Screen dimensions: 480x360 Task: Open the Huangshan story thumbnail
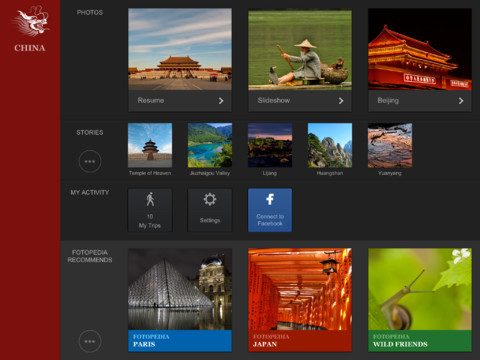tap(330, 145)
